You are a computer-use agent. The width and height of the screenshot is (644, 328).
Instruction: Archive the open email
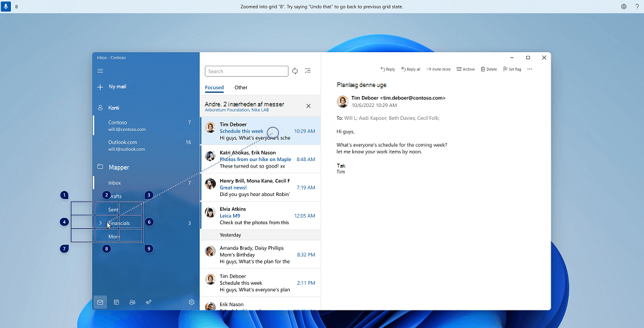(466, 70)
